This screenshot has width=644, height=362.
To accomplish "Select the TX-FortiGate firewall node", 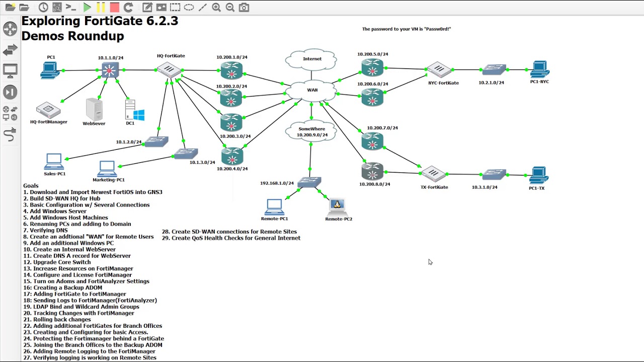I will pyautogui.click(x=433, y=174).
